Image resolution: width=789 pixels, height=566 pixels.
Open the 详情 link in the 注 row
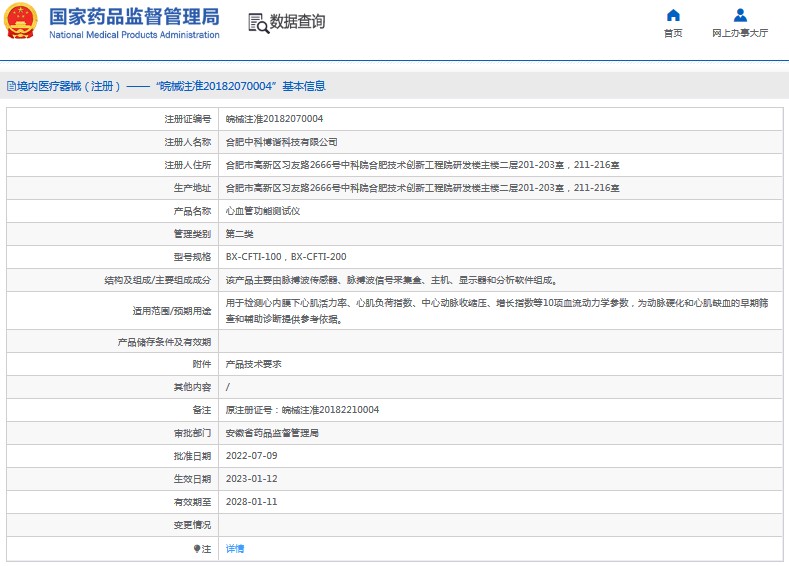235,548
